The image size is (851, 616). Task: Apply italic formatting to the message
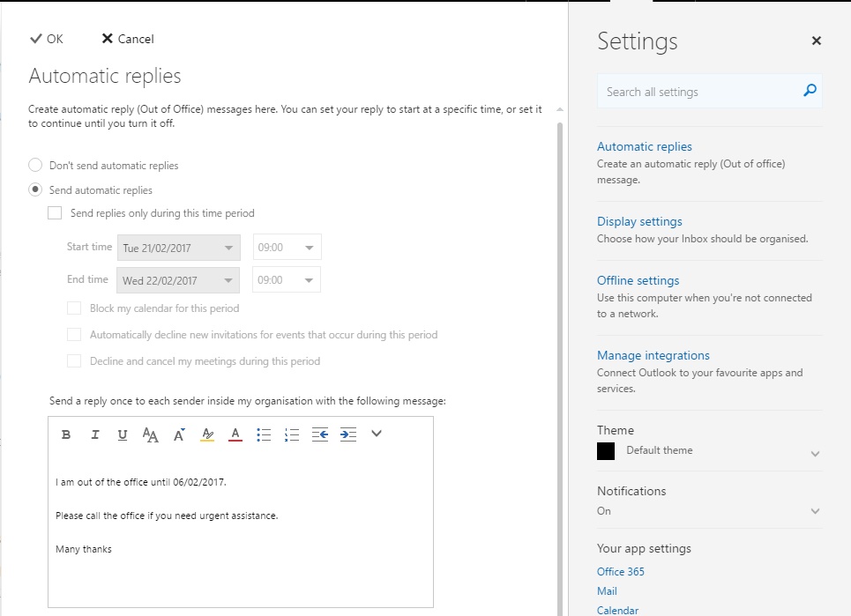pyautogui.click(x=93, y=434)
